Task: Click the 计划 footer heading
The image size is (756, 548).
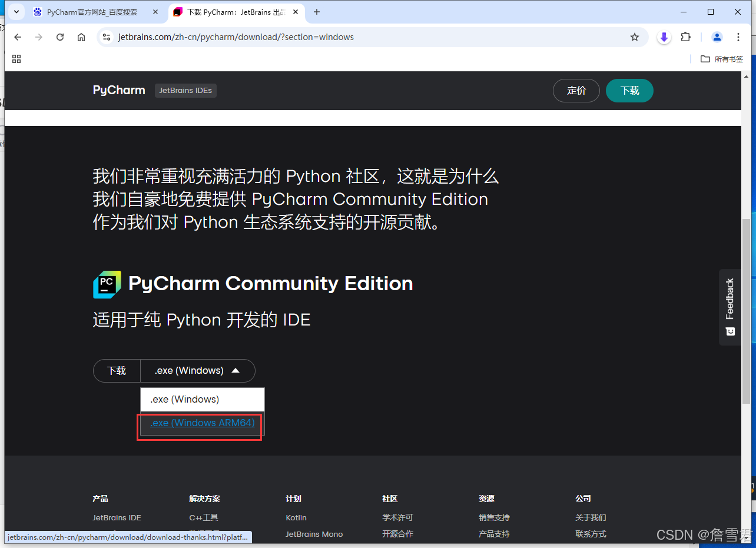Action: tap(293, 499)
